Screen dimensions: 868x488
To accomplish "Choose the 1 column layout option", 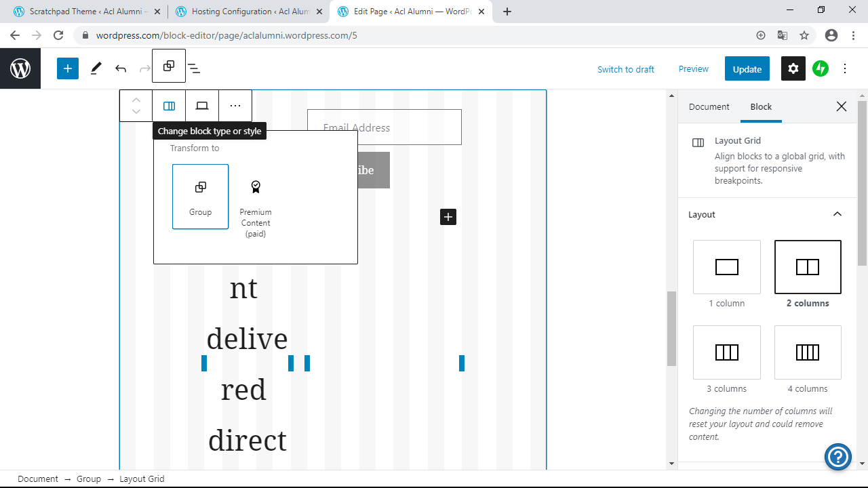I will pyautogui.click(x=726, y=267).
